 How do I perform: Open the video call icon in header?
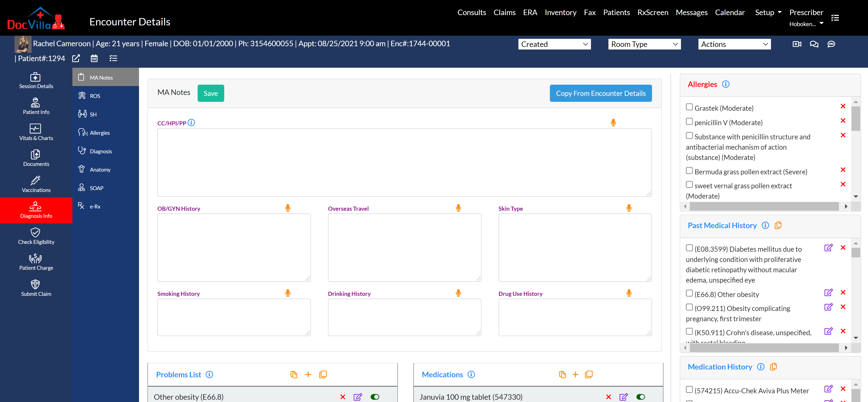tap(797, 44)
